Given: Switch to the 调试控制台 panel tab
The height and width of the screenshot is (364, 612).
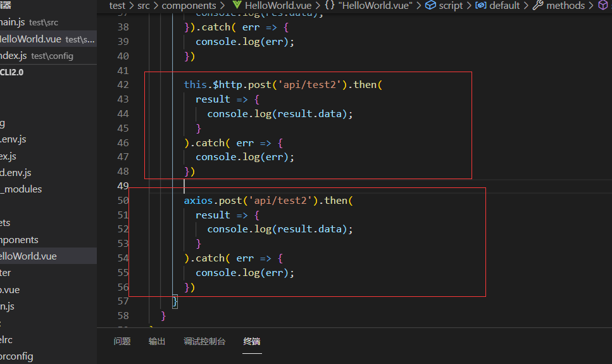Looking at the screenshot, I should coord(204,341).
